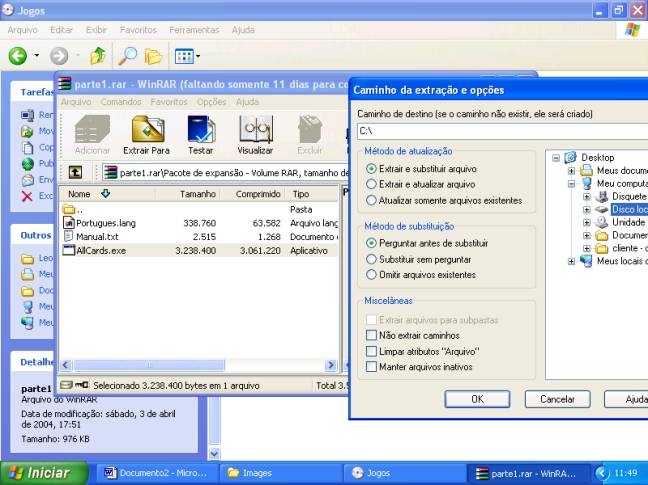Select the 'Disco local' drive in tree

(x=629, y=209)
